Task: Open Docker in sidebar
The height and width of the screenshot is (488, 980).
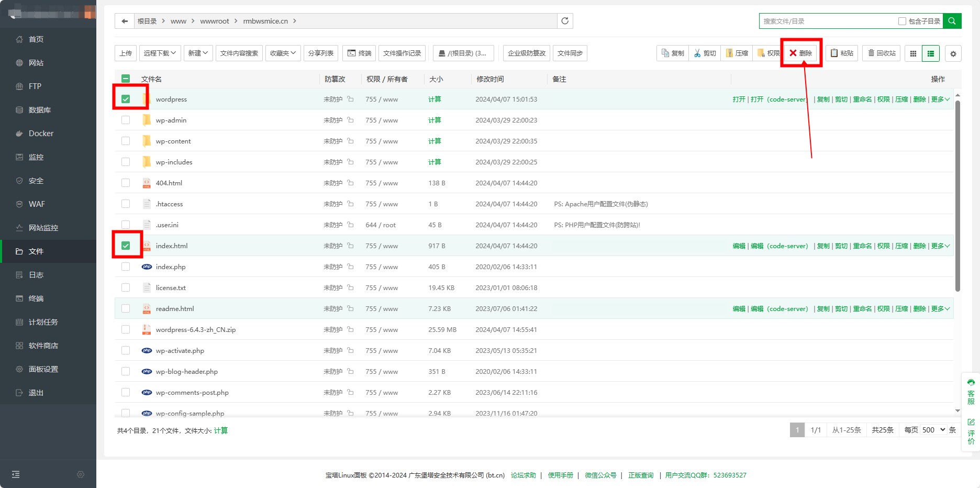Action: 48,134
